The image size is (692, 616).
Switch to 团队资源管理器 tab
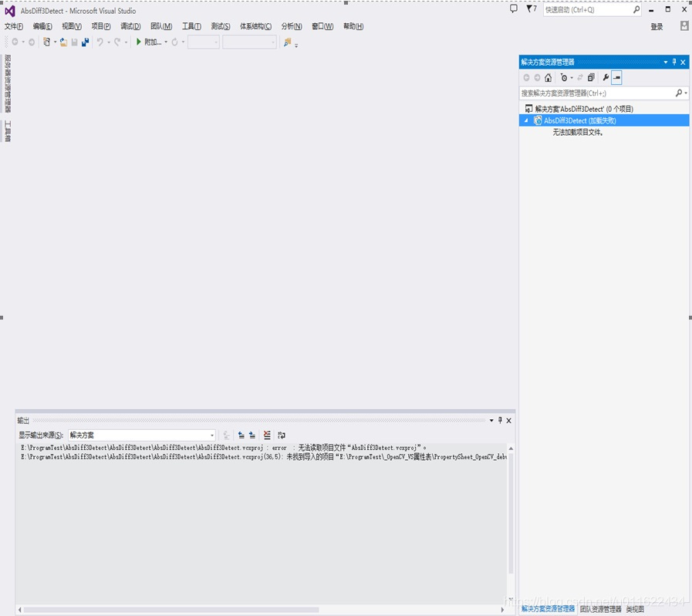(x=601, y=609)
